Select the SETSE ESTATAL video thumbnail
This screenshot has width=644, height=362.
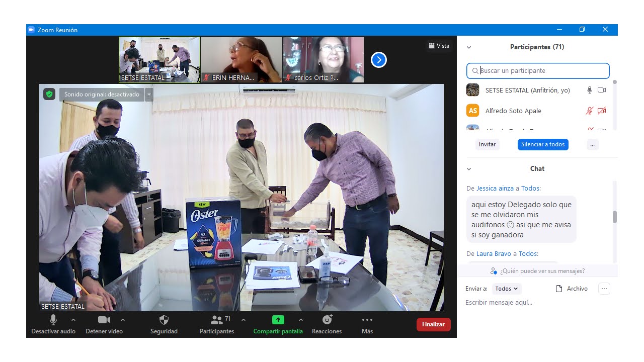(159, 60)
